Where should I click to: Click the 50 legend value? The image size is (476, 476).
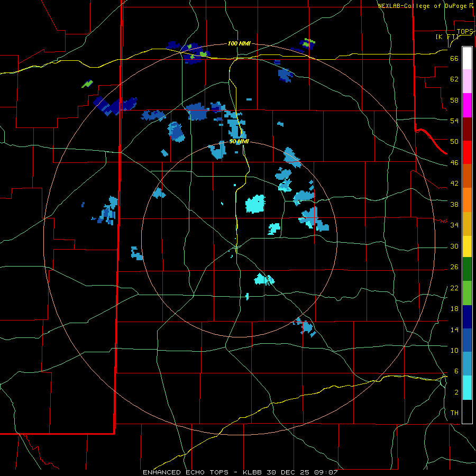pos(454,142)
